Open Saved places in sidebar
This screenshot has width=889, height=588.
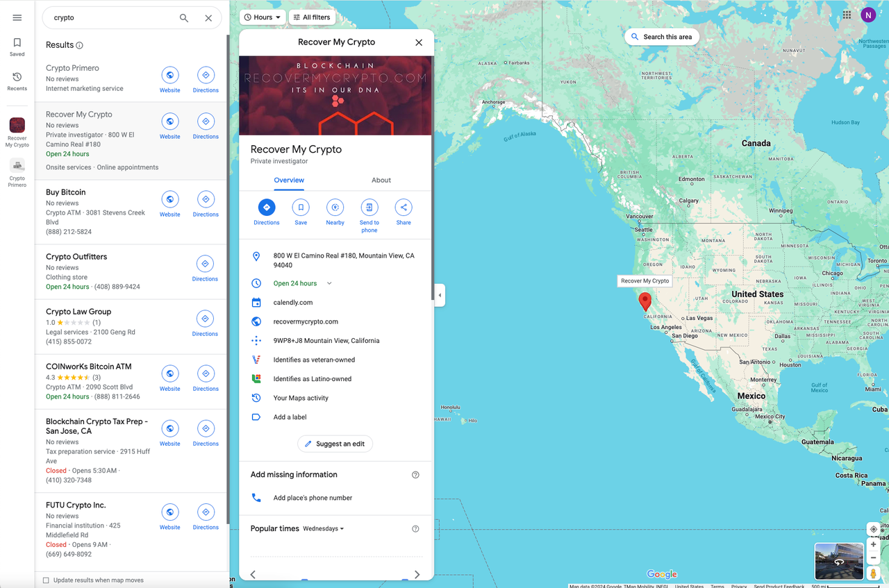click(17, 47)
